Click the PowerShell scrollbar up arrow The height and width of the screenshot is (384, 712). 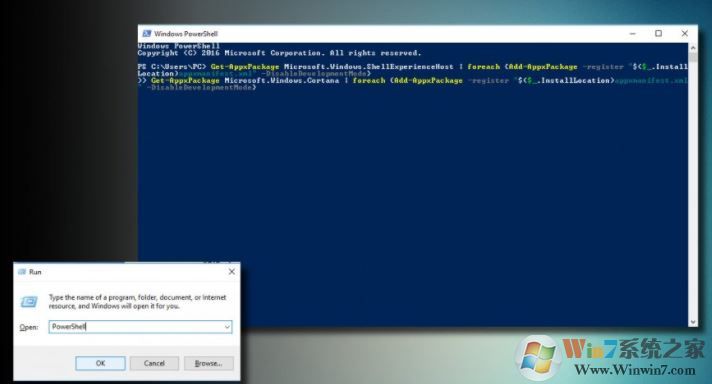point(693,47)
